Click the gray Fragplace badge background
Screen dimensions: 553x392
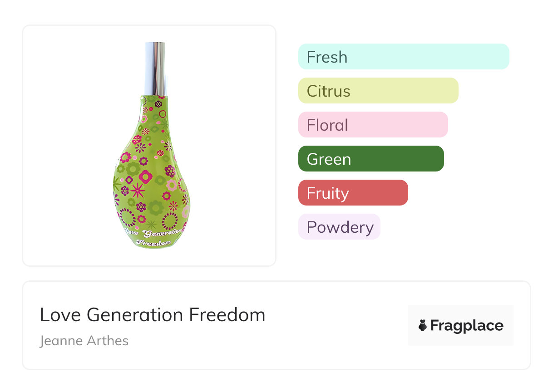pyautogui.click(x=461, y=325)
